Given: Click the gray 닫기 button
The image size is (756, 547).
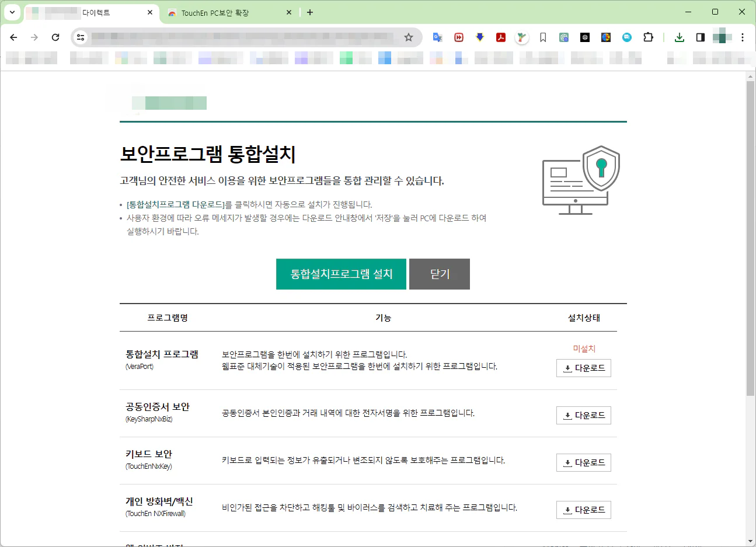Looking at the screenshot, I should [440, 274].
